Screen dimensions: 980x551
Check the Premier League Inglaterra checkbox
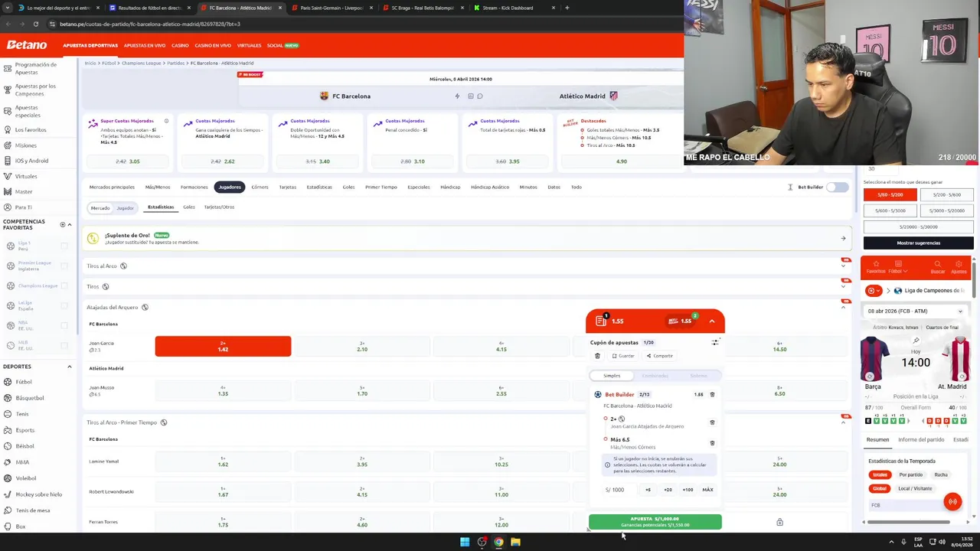coord(64,266)
